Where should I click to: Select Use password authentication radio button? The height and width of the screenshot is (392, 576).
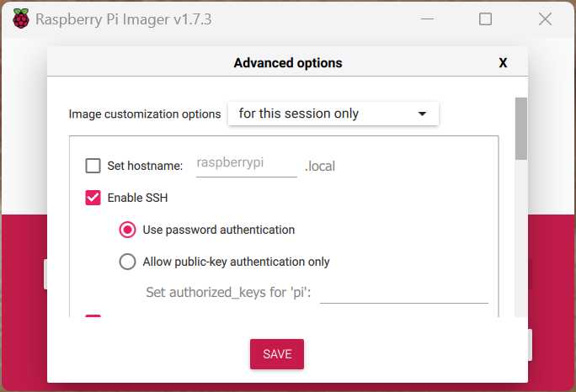click(127, 230)
